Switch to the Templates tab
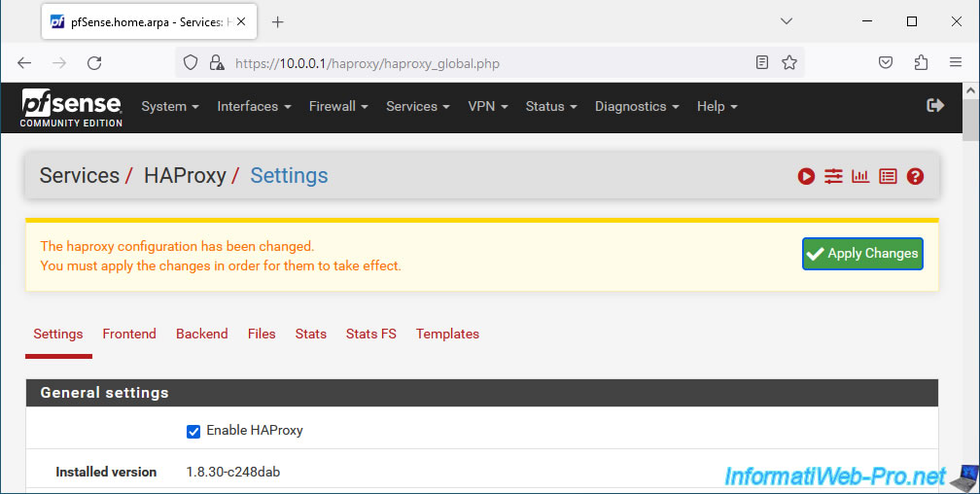Viewport: 980px width, 494px height. coord(447,334)
